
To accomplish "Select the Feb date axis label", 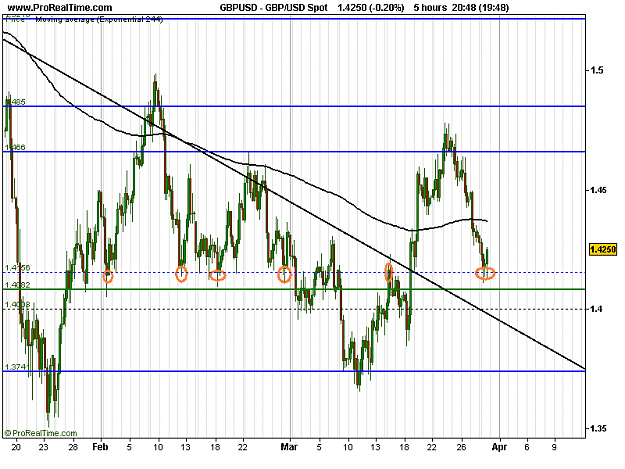I will (100, 447).
